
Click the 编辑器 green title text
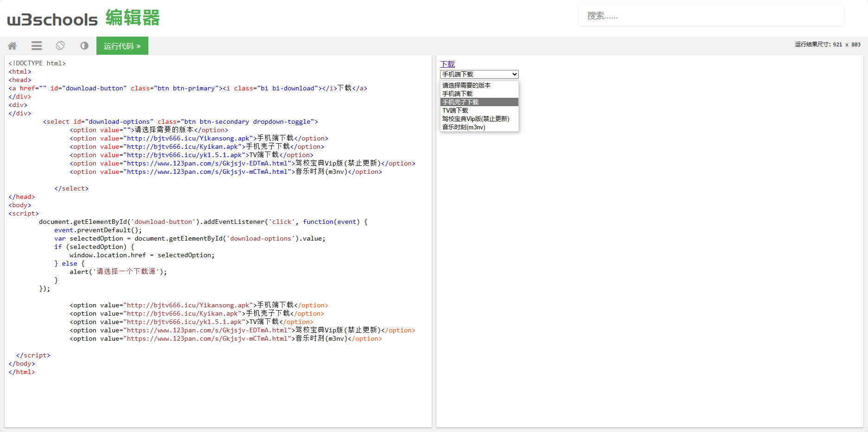[x=133, y=18]
